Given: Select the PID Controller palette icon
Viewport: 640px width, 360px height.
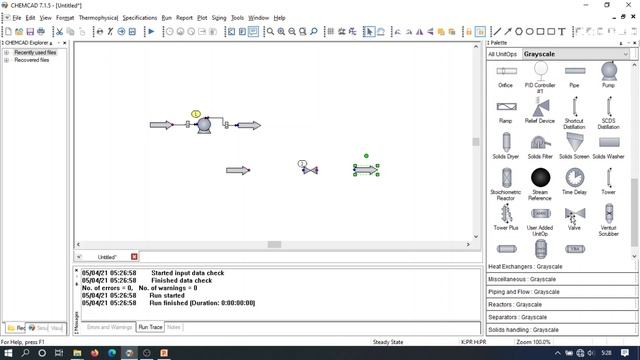Looking at the screenshot, I should [x=541, y=70].
